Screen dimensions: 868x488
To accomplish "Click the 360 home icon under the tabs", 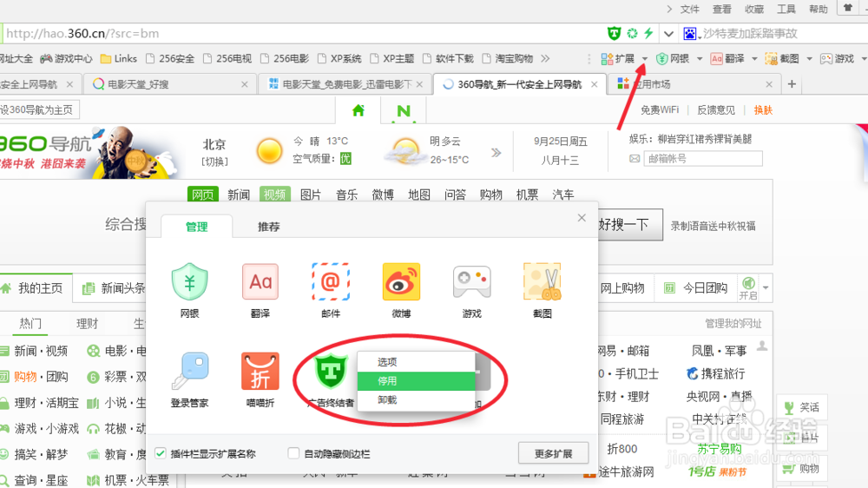I will tap(358, 110).
